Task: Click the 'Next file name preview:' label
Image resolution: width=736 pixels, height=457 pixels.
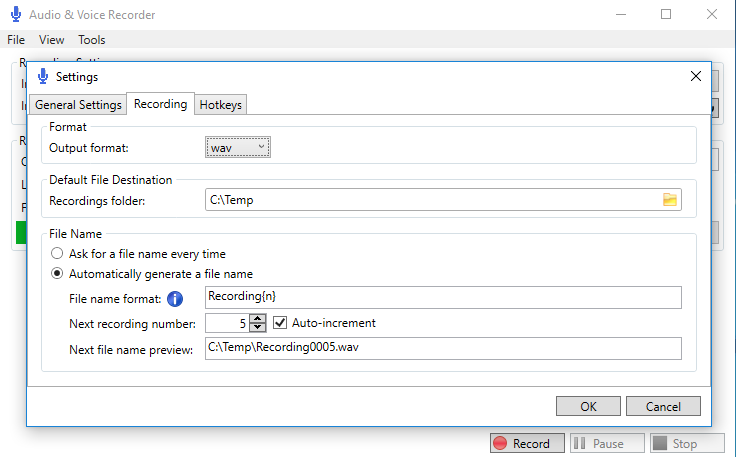Action: (131, 350)
